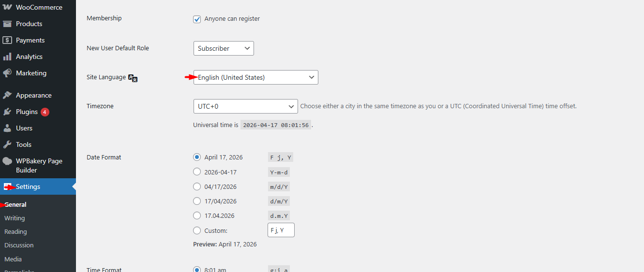The width and height of the screenshot is (644, 272).
Task: Click the Marketing megaphone icon
Action: pos(7,73)
